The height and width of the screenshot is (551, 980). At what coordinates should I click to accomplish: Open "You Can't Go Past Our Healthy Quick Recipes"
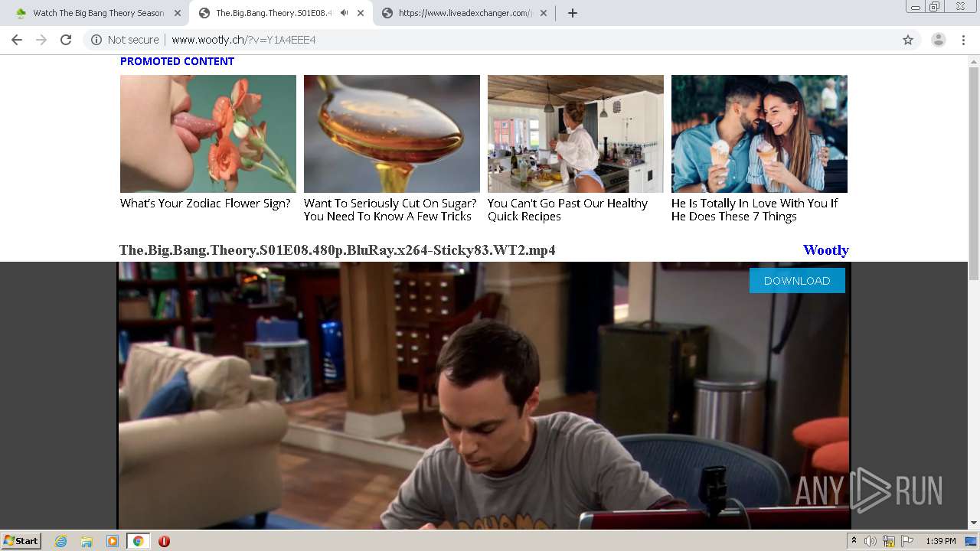pyautogui.click(x=567, y=210)
